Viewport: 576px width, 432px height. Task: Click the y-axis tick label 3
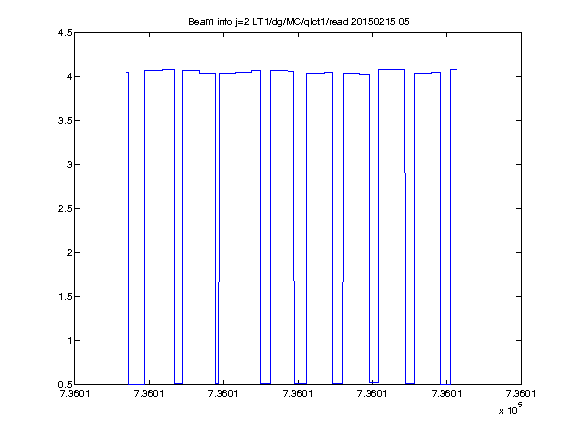click(x=69, y=165)
